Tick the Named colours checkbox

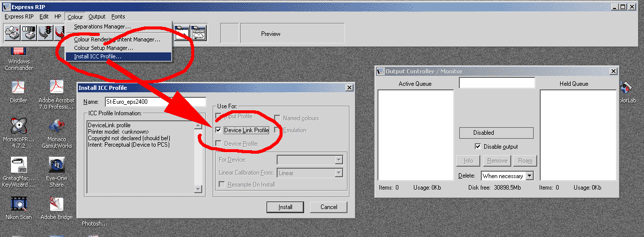277,118
